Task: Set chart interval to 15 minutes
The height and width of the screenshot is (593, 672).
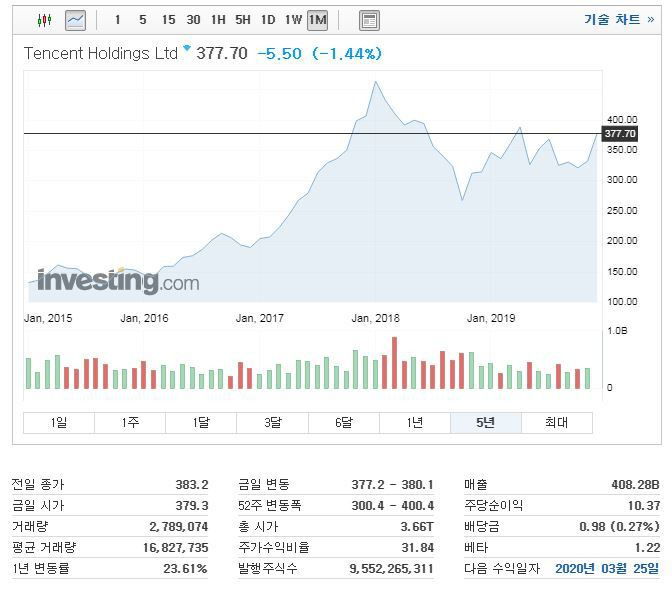Action: click(168, 20)
